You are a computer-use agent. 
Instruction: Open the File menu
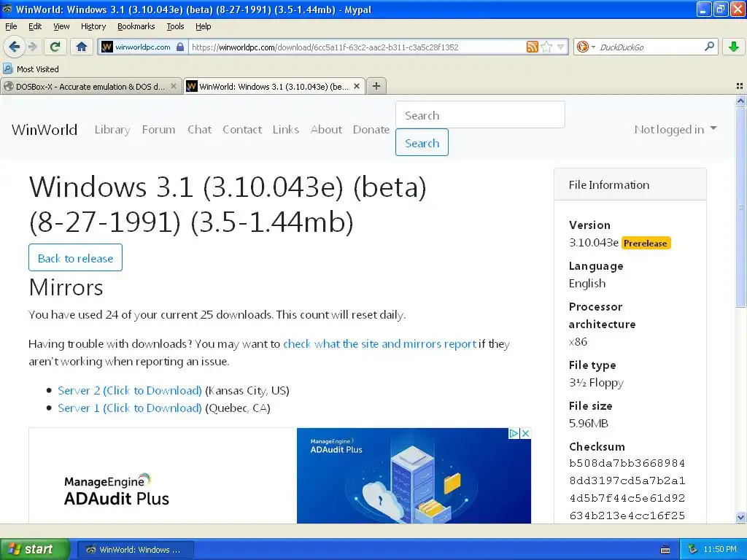[11, 26]
